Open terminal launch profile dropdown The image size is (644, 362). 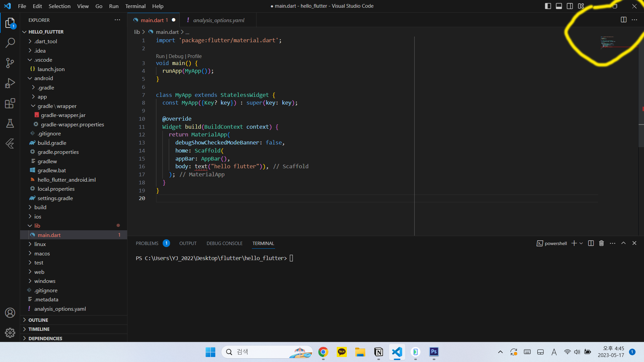click(581, 243)
